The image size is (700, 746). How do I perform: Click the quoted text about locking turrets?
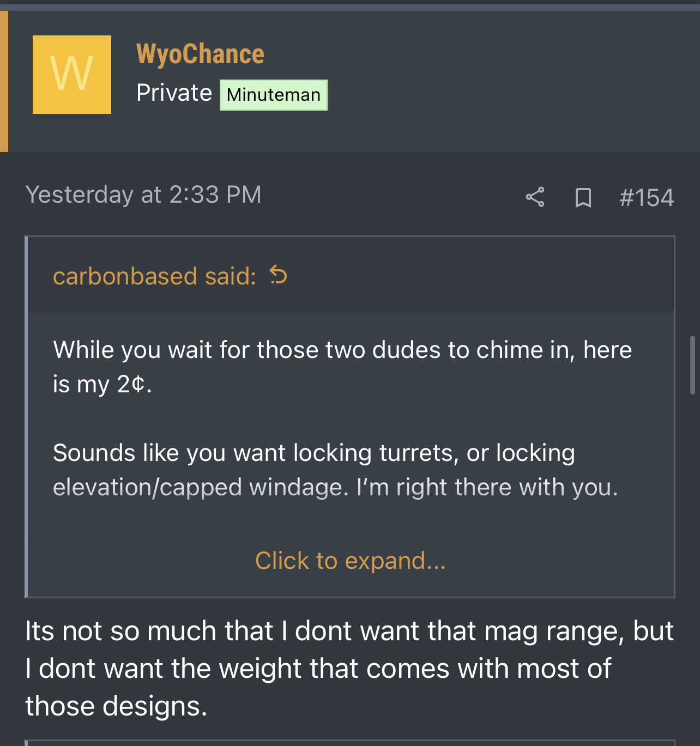314,453
